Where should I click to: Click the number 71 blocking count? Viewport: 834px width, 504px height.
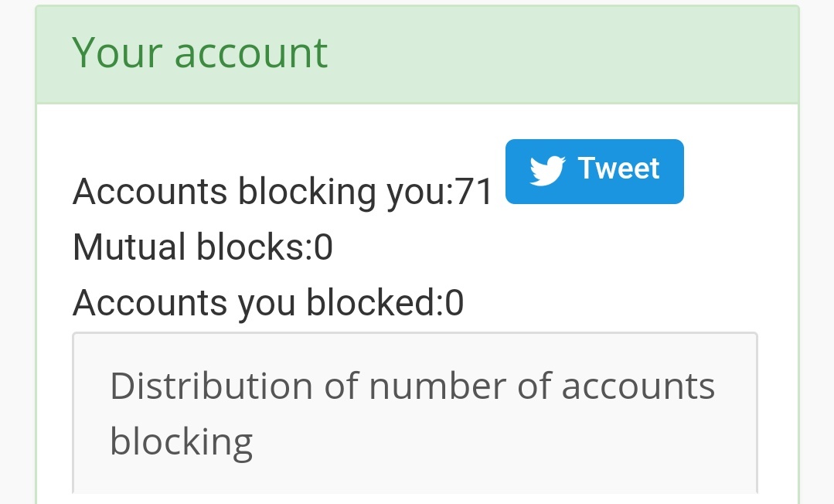(473, 192)
